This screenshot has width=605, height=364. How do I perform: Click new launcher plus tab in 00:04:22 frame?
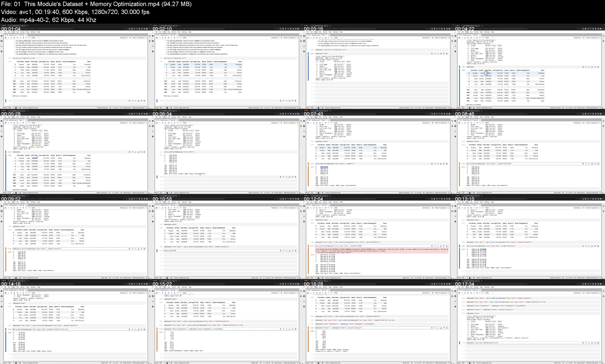480,35
